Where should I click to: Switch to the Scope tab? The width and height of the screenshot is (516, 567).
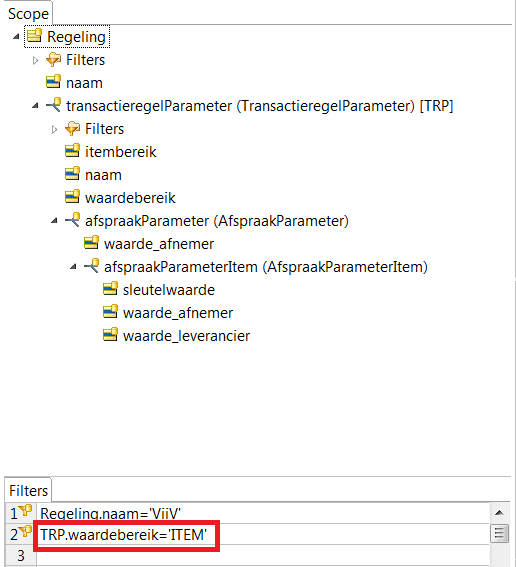click(x=28, y=14)
